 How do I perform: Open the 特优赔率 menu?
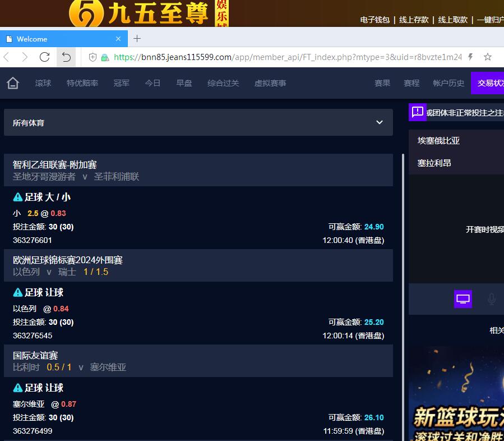click(x=82, y=83)
